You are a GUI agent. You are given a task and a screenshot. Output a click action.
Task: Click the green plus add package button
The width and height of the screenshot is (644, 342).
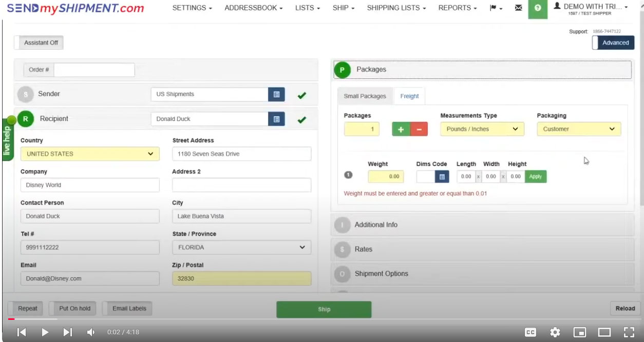coord(401,129)
